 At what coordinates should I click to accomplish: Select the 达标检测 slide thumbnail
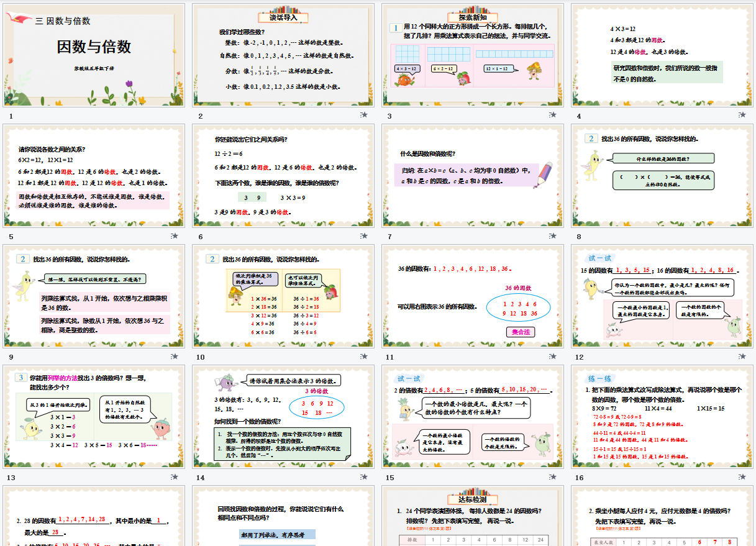click(473, 516)
